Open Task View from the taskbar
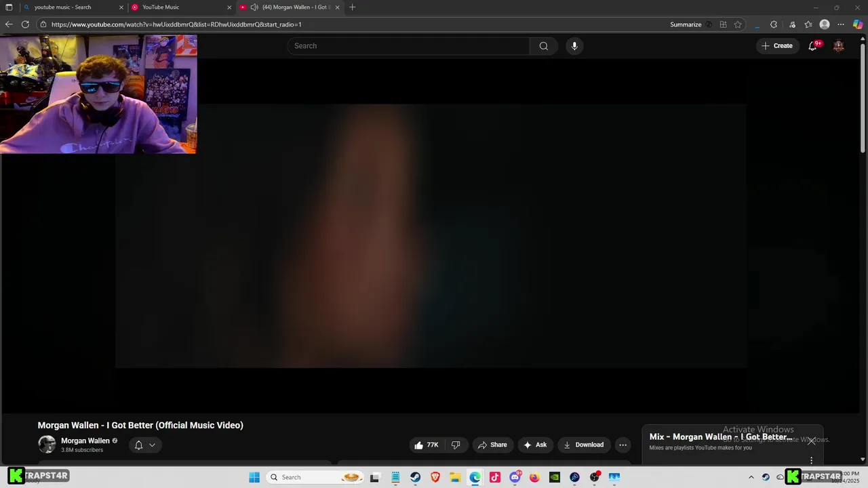This screenshot has width=868, height=488. click(x=374, y=477)
